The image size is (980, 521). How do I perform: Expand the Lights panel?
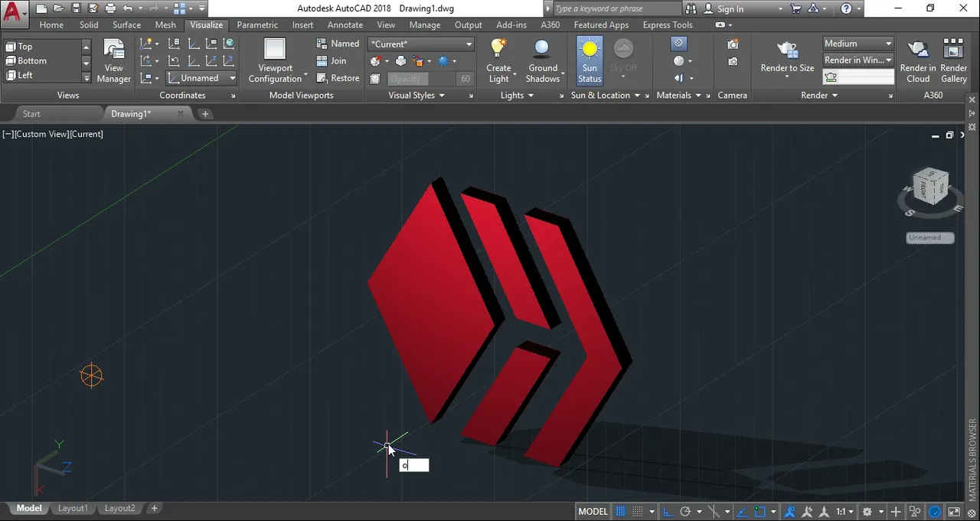(518, 96)
